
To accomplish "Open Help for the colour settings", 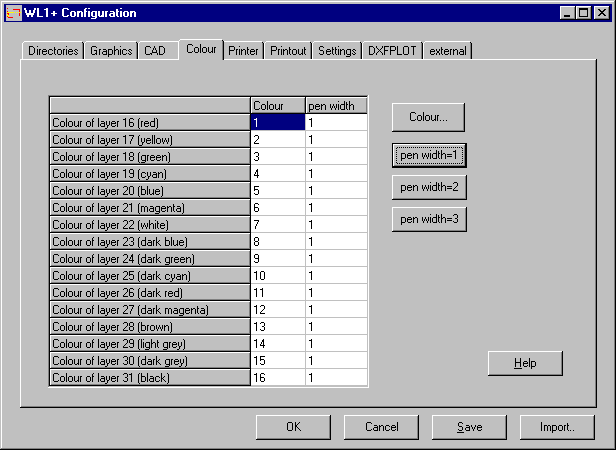I will tap(525, 363).
